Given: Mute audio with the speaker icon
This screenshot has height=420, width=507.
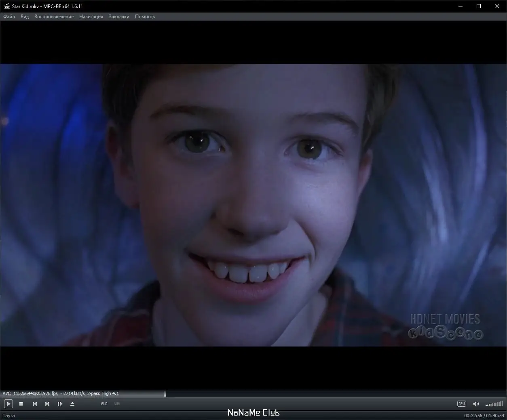Looking at the screenshot, I should (x=476, y=403).
